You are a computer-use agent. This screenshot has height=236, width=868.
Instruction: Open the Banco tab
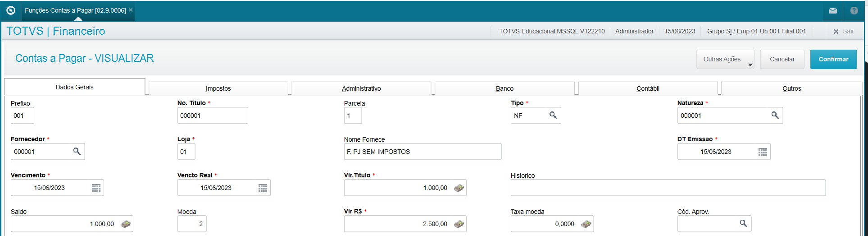pos(504,88)
